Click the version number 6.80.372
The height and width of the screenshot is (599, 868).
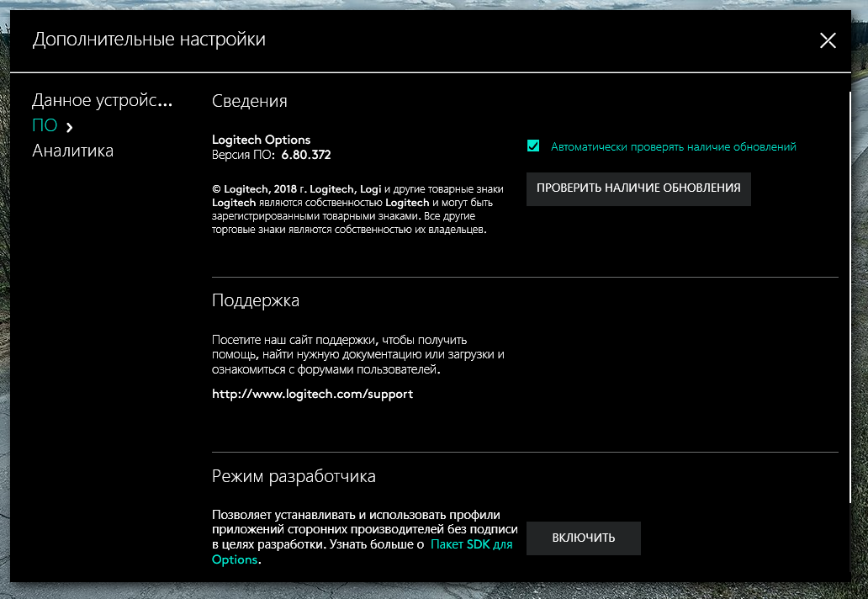point(306,155)
